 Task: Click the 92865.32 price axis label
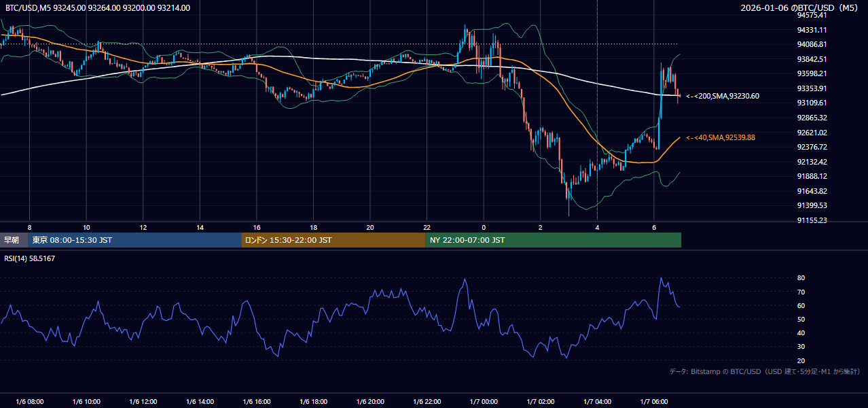(x=812, y=118)
